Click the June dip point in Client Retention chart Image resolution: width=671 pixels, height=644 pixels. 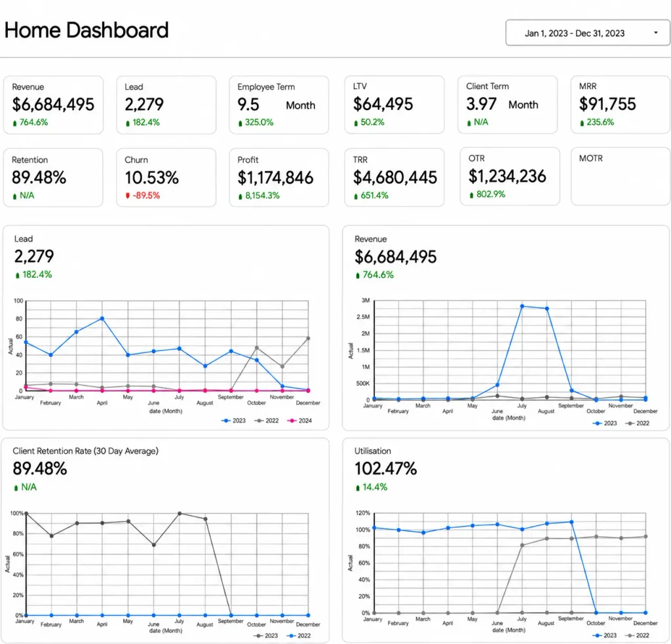[x=153, y=544]
